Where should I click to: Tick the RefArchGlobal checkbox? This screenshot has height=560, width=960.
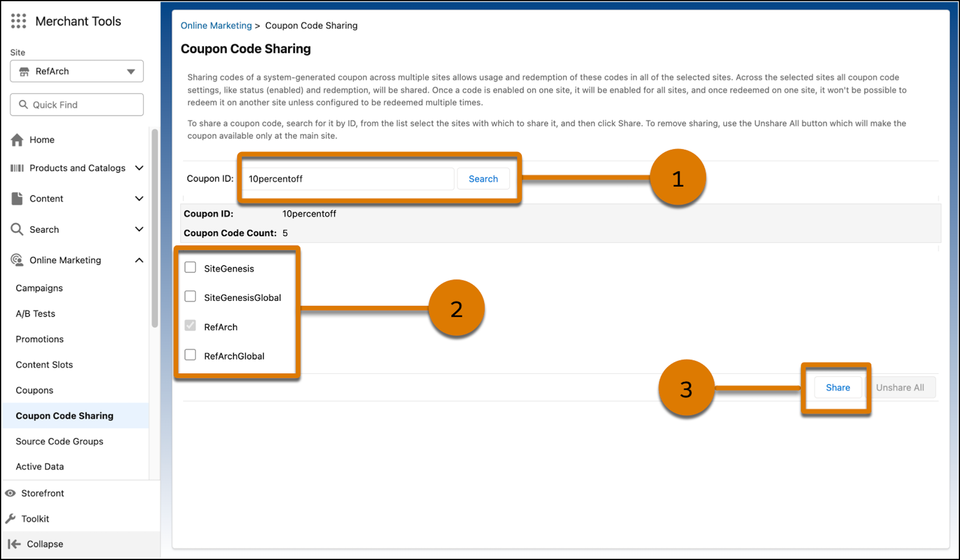click(x=190, y=355)
